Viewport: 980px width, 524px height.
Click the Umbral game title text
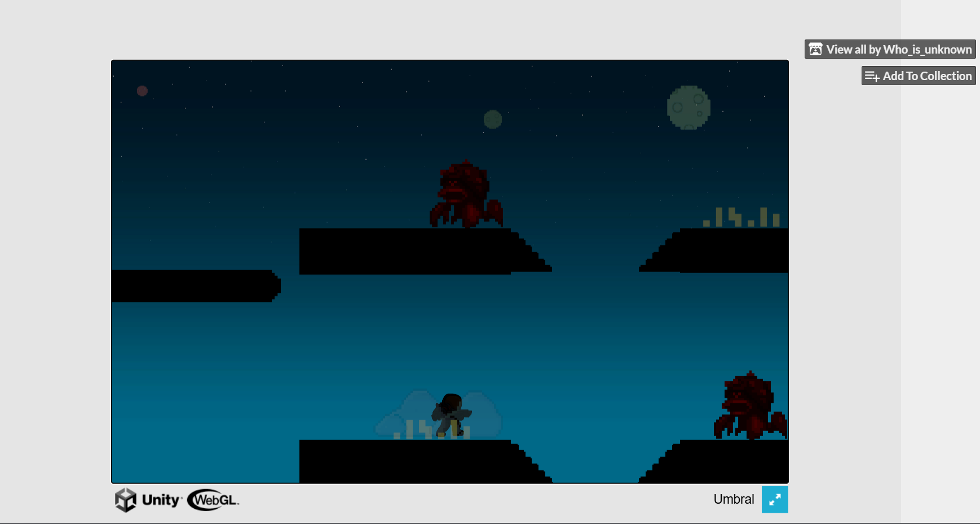click(733, 500)
